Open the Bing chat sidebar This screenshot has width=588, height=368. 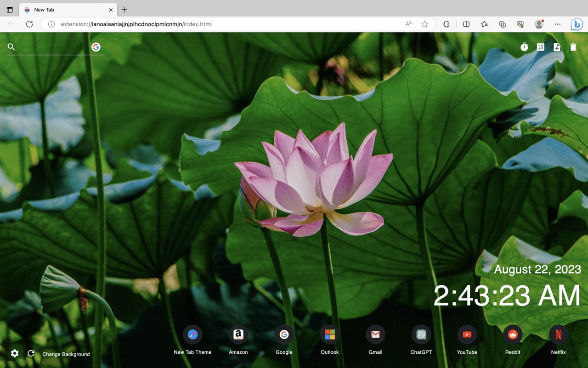coord(577,24)
